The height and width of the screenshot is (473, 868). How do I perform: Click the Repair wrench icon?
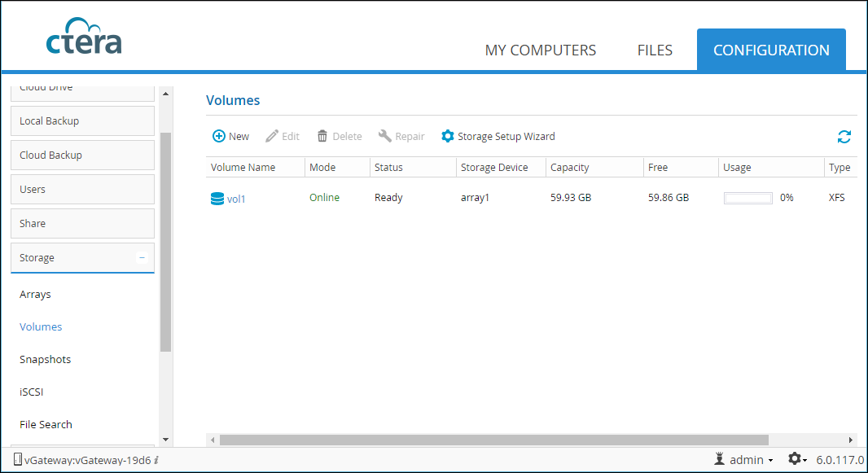(384, 136)
